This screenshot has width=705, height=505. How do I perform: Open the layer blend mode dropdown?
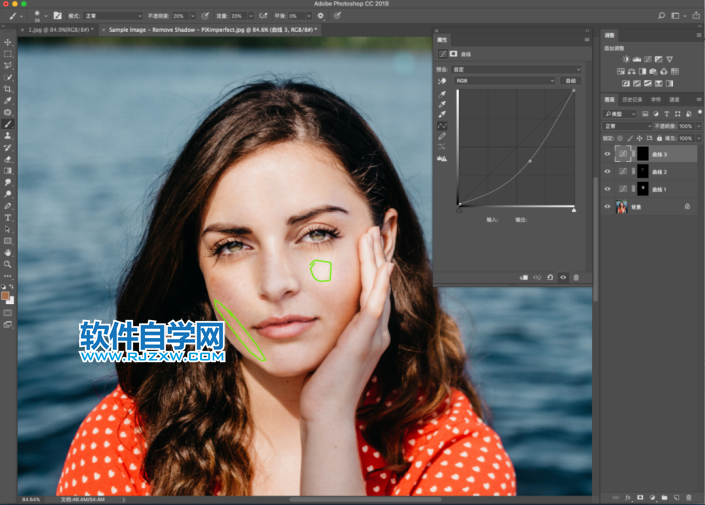(627, 126)
